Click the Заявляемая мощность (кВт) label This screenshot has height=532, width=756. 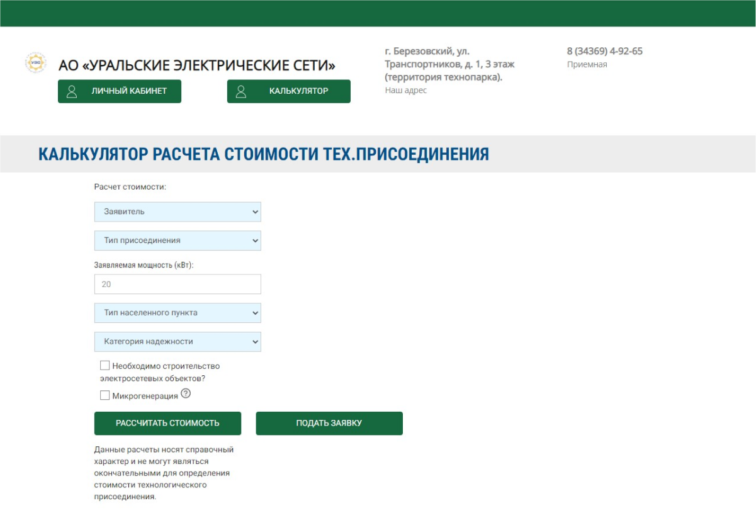click(144, 265)
